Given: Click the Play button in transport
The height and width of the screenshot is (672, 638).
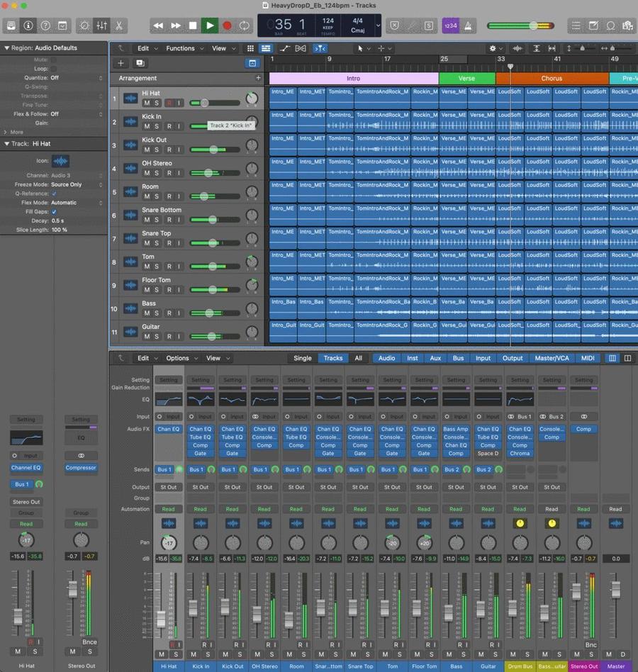Looking at the screenshot, I should coord(209,26).
